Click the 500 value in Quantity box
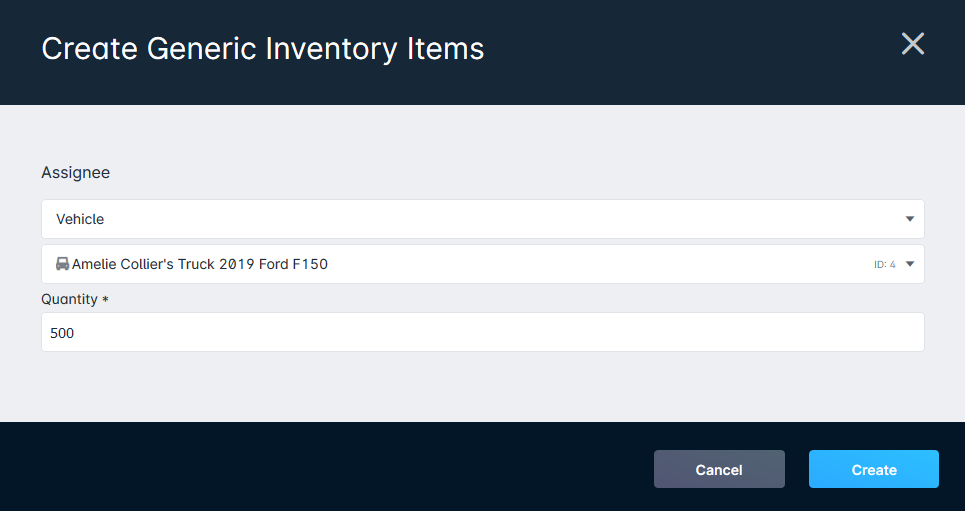This screenshot has height=511, width=965. pyautogui.click(x=62, y=333)
